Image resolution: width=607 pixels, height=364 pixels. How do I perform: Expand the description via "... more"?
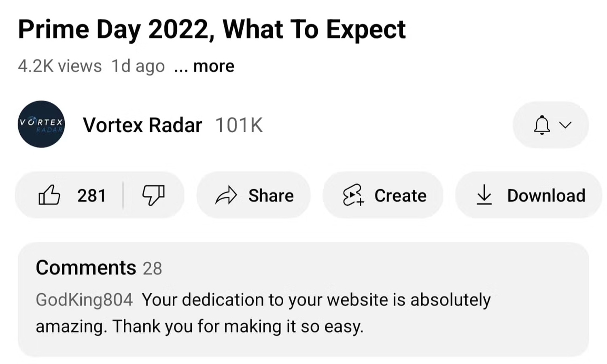tap(205, 66)
